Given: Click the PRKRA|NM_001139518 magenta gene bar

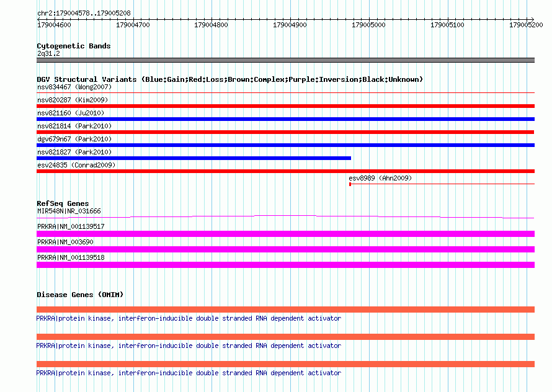Looking at the screenshot, I should click(285, 265).
